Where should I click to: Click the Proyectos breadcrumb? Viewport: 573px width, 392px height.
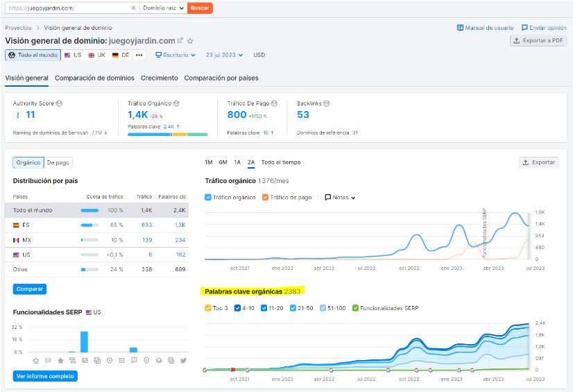(x=18, y=28)
